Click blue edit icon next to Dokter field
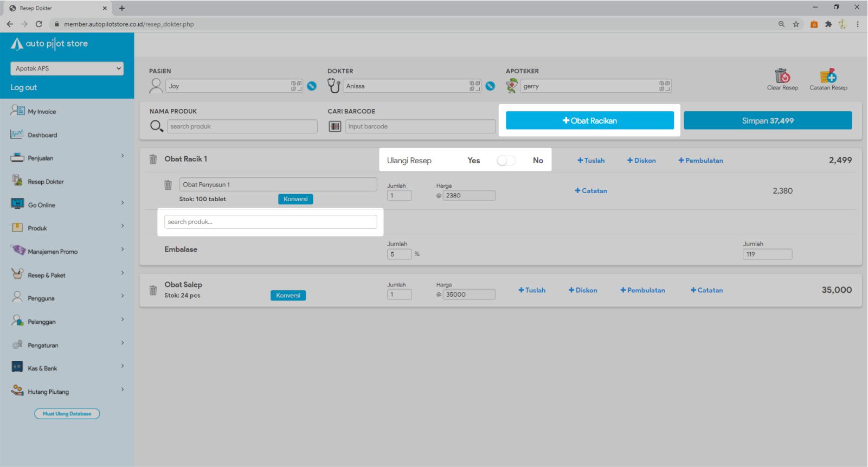 490,86
